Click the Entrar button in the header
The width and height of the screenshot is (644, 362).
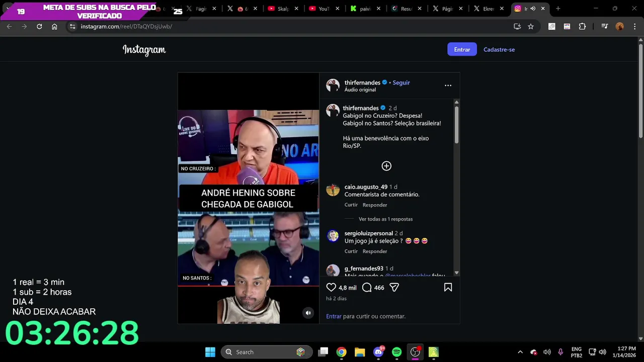[462, 49]
